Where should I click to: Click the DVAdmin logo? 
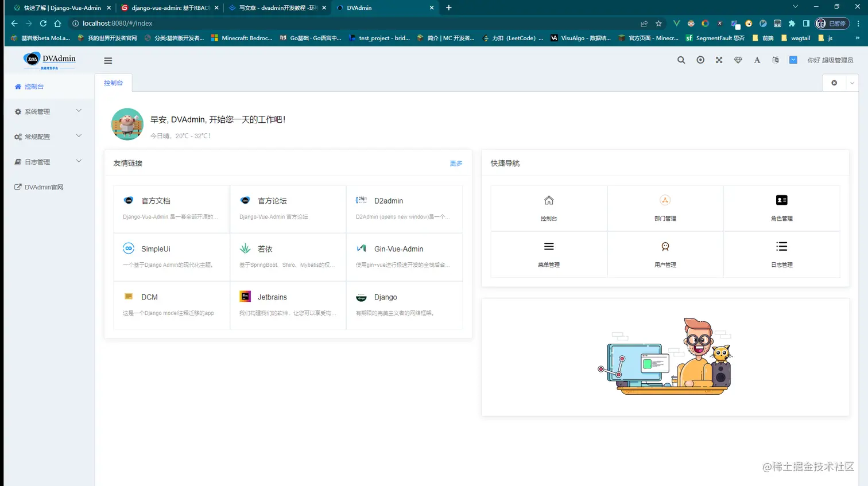coord(49,60)
